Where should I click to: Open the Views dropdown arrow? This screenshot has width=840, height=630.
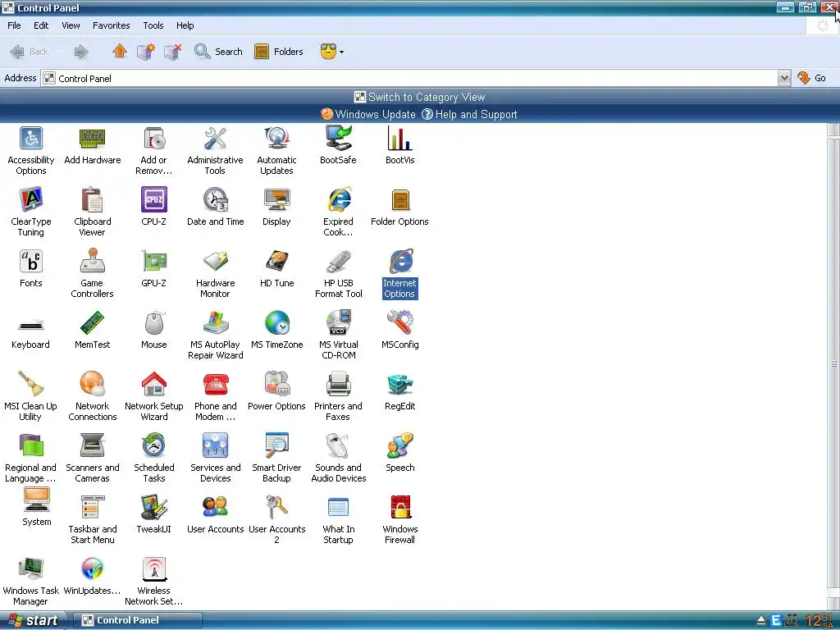[342, 52]
